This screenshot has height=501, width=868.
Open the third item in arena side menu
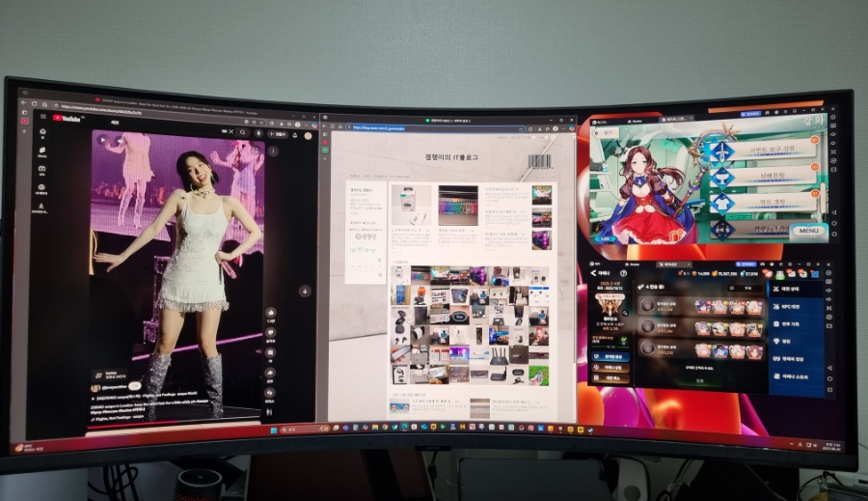click(x=796, y=324)
